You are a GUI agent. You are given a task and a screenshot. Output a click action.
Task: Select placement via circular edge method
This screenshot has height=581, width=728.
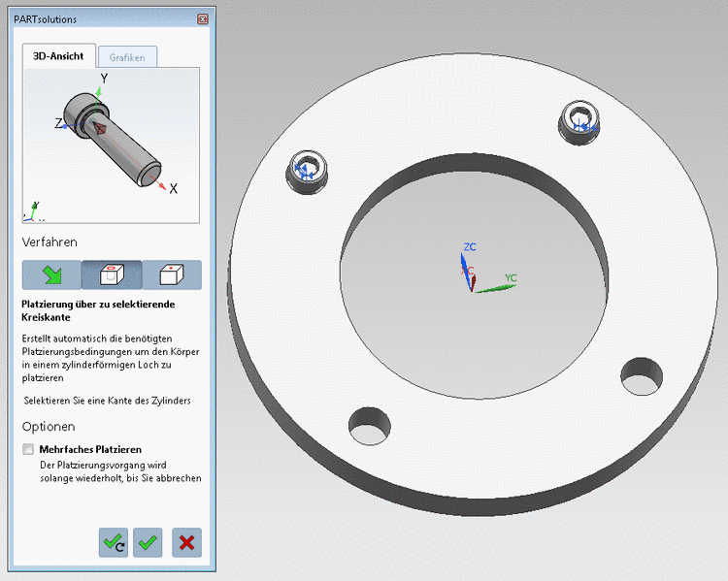tap(112, 274)
